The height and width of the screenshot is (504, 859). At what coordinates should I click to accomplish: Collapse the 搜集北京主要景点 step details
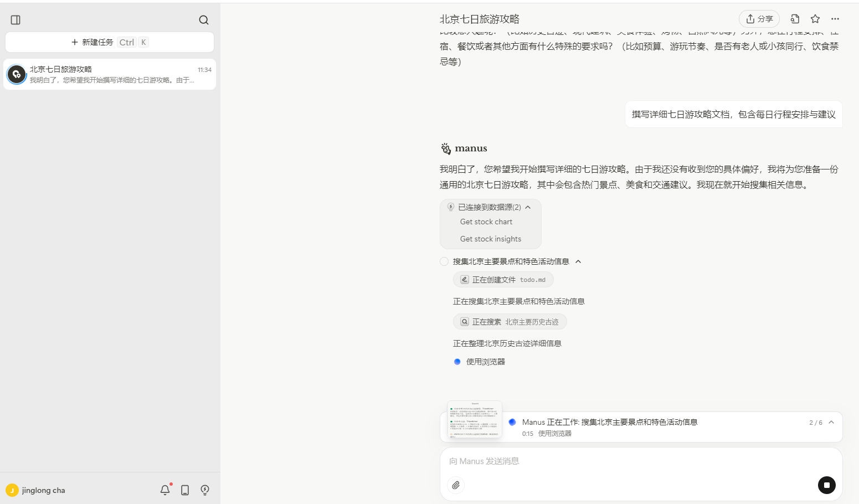pyautogui.click(x=578, y=261)
